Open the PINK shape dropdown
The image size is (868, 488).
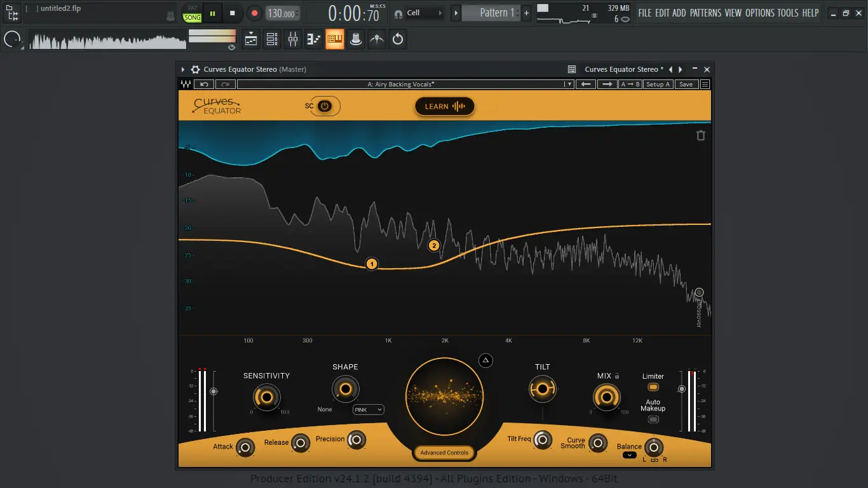(x=369, y=410)
